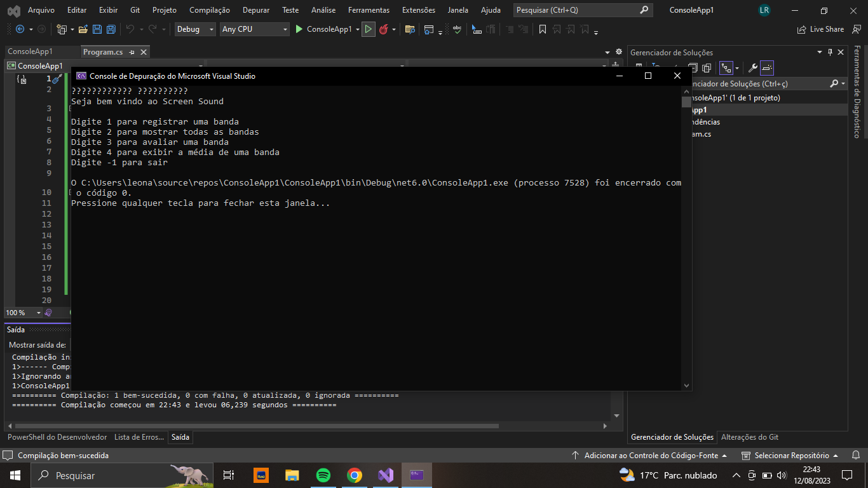The image size is (868, 488).
Task: Open the Depurar menu
Action: [256, 10]
